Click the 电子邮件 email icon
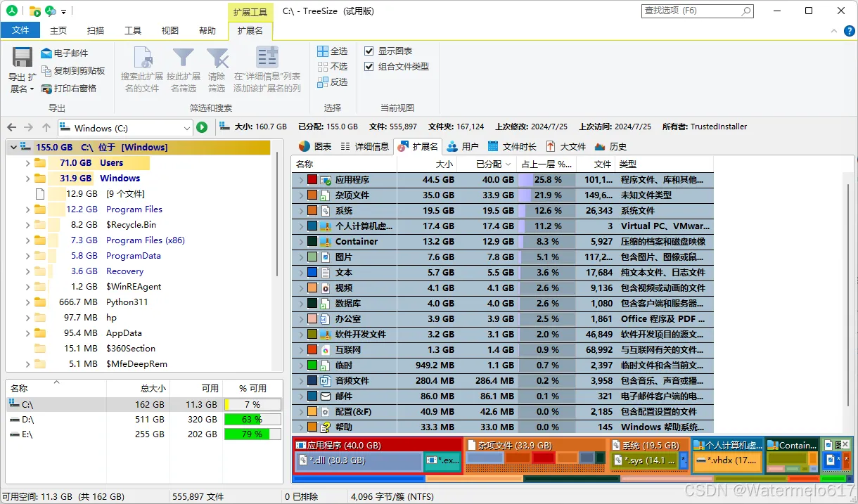The image size is (858, 504). tap(46, 53)
